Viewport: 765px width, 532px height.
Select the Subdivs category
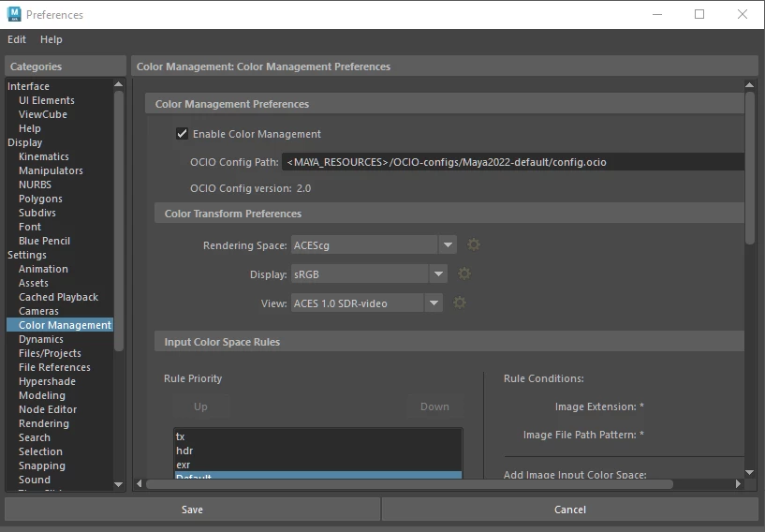(x=37, y=213)
